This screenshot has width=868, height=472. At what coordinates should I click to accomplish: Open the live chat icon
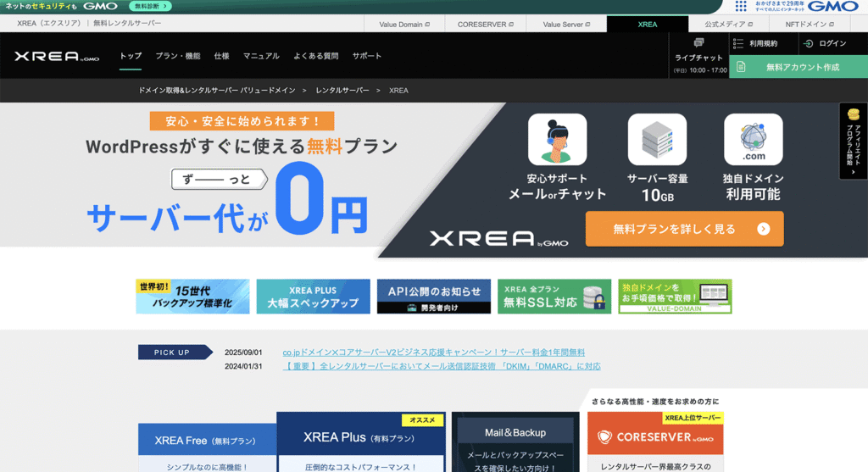[x=699, y=42]
